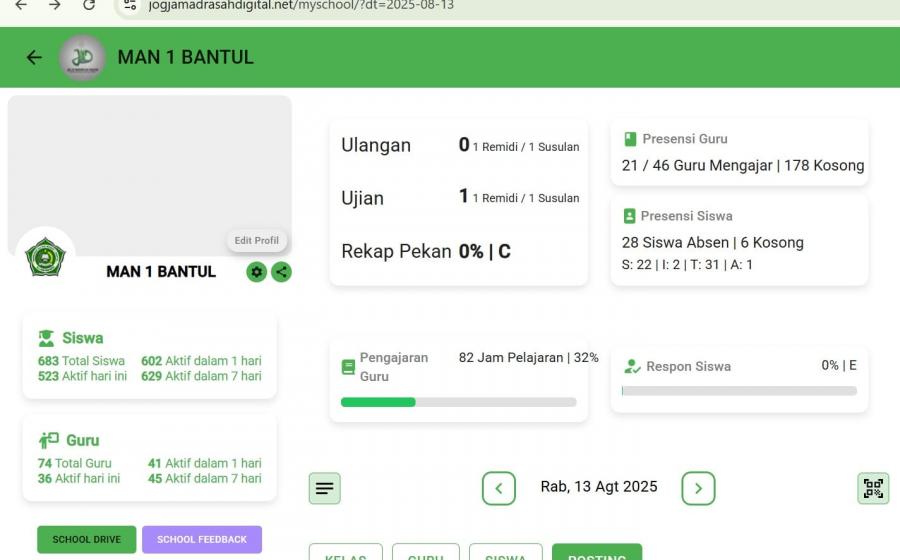Open the Siswa heading

83,338
